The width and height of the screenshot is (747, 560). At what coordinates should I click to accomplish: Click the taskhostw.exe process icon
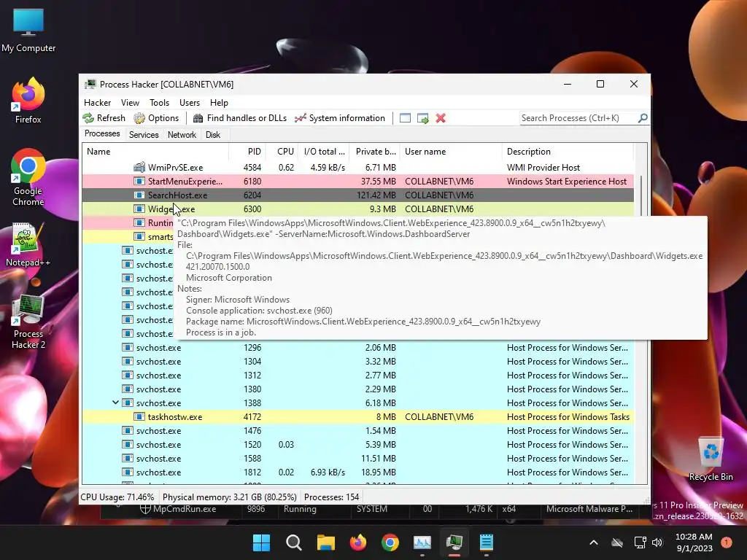point(139,416)
